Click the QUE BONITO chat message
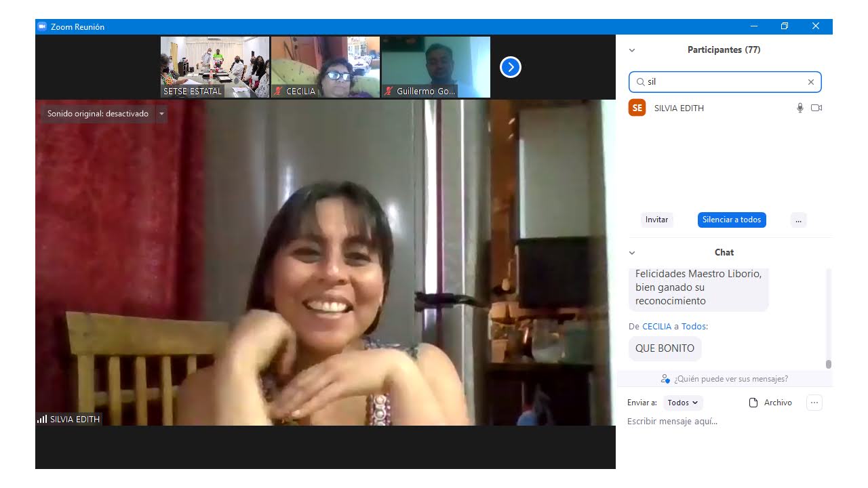 click(x=665, y=348)
